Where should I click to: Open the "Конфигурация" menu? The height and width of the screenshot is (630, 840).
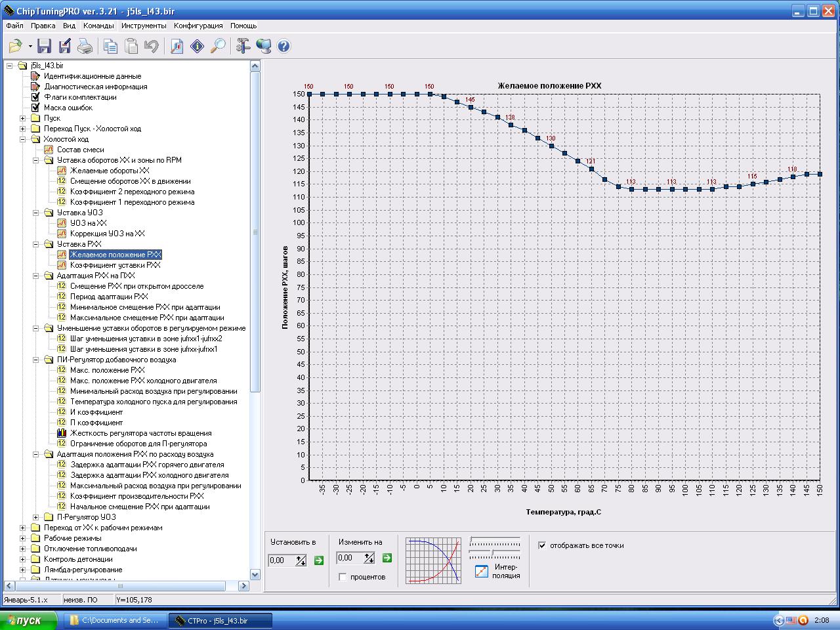pos(198,26)
